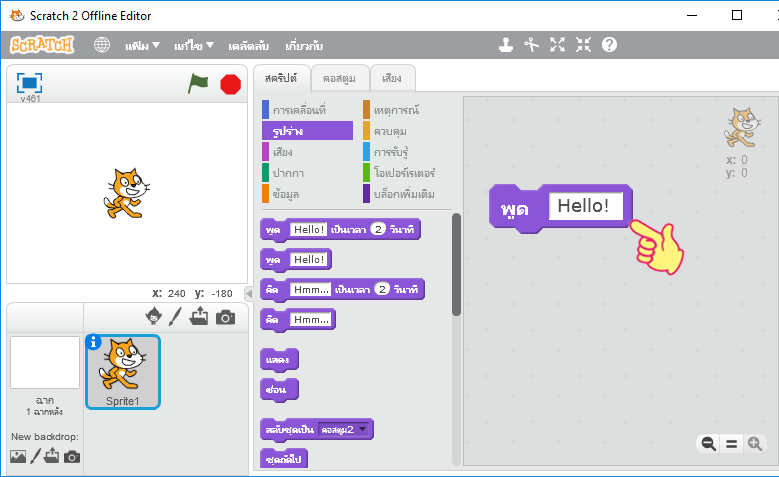Click the cat sprite on the stage
Viewport: 779px width, 477px height.
126,193
